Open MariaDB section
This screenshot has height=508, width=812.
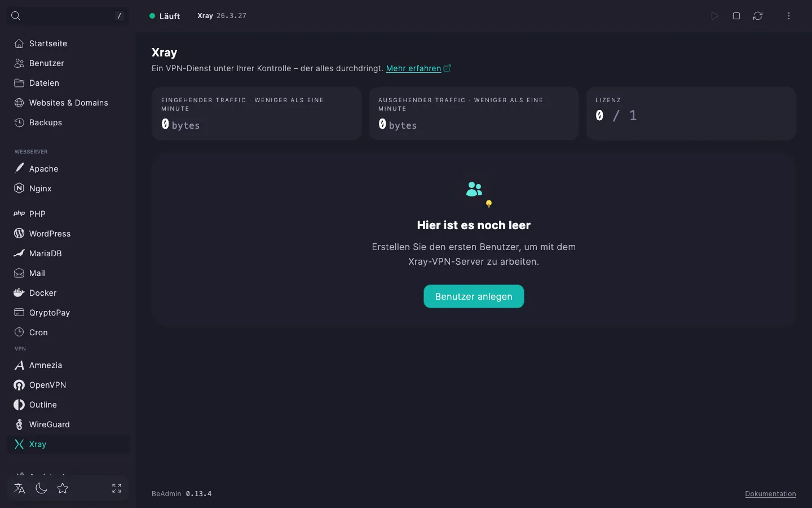click(x=68, y=253)
